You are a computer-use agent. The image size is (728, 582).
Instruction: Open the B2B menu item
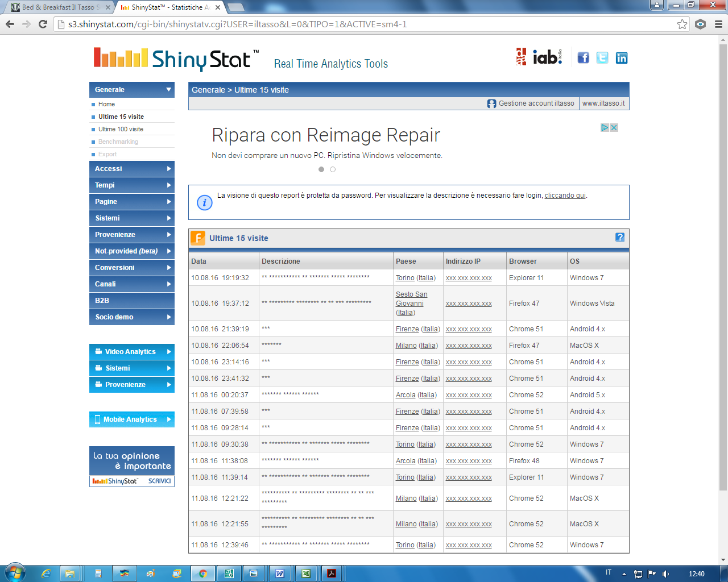point(132,301)
